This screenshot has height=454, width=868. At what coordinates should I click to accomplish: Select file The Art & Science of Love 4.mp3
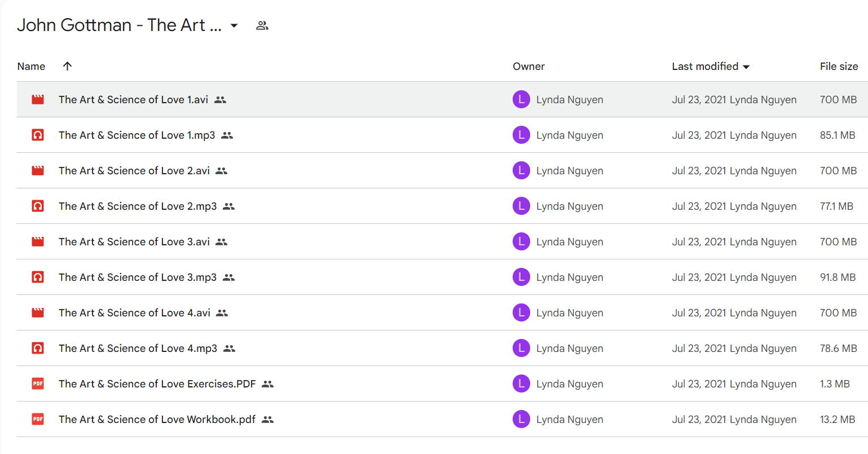tap(138, 349)
